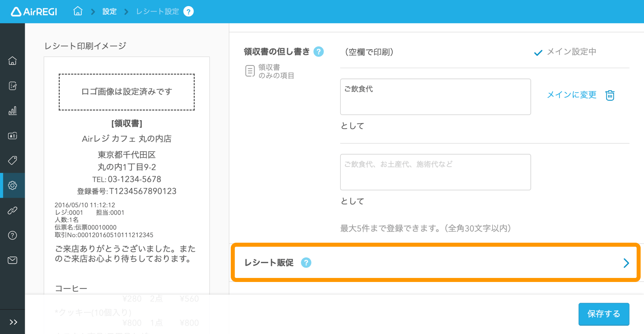Open the sidebar edit-note icon
This screenshot has height=334, width=644.
tap(12, 86)
